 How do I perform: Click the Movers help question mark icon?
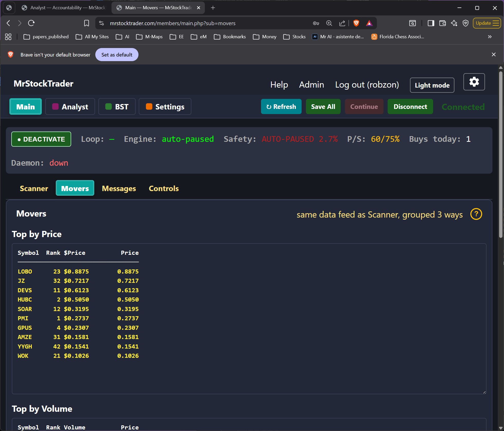[476, 214]
